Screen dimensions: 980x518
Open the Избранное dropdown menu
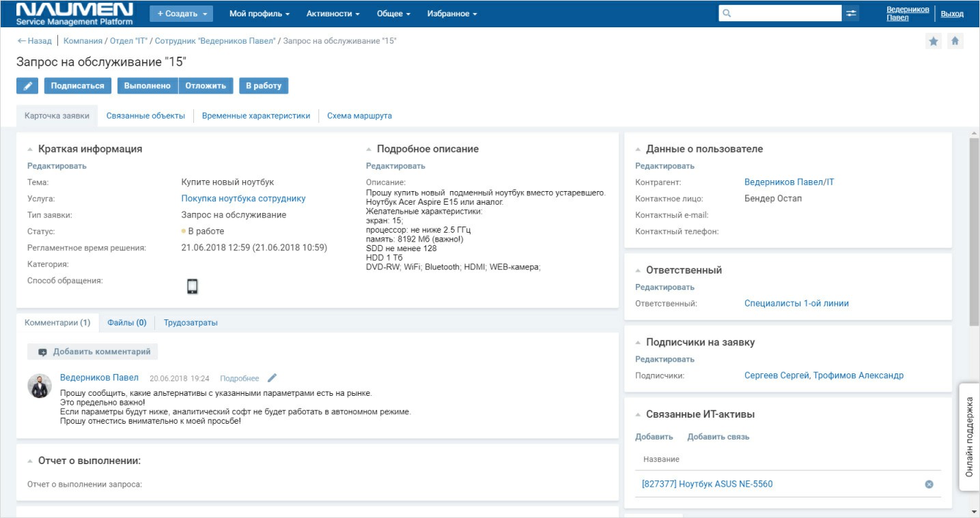click(x=452, y=14)
